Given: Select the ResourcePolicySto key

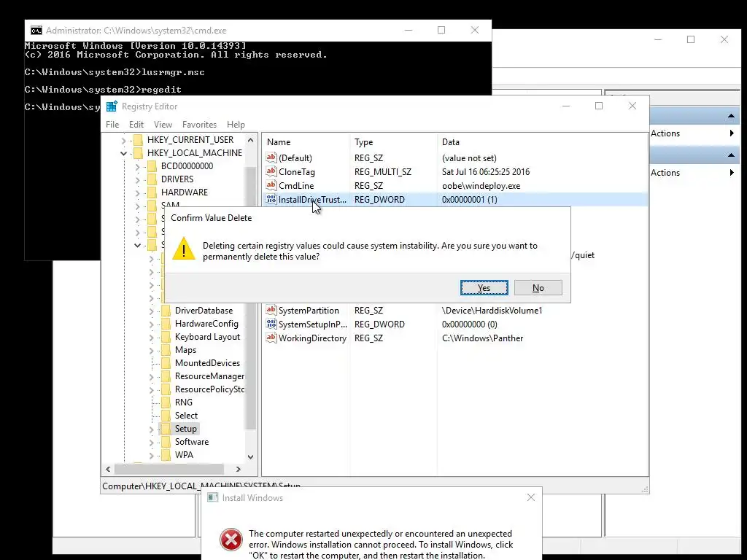Looking at the screenshot, I should pyautogui.click(x=209, y=389).
